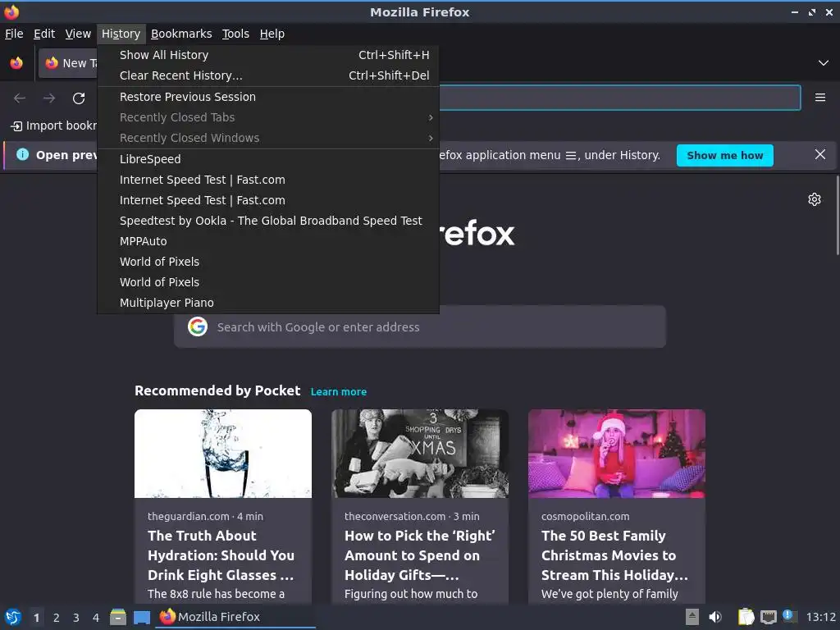Screen dimensions: 840x630
Task: Open LibreSpeed history entry
Action: pyautogui.click(x=268, y=159)
